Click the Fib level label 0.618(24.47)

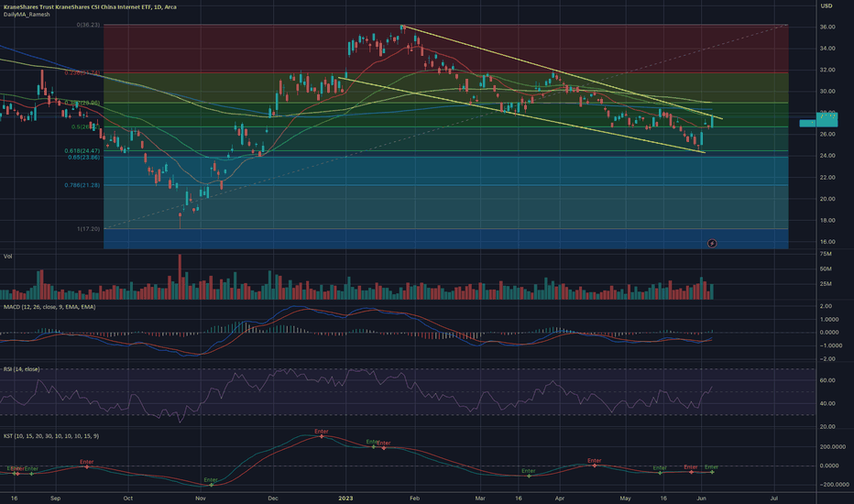pos(82,150)
